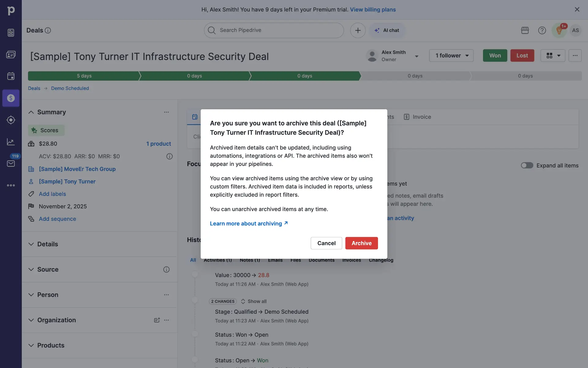The width and height of the screenshot is (588, 368).
Task: Click the ACV info icon
Action: (x=169, y=156)
